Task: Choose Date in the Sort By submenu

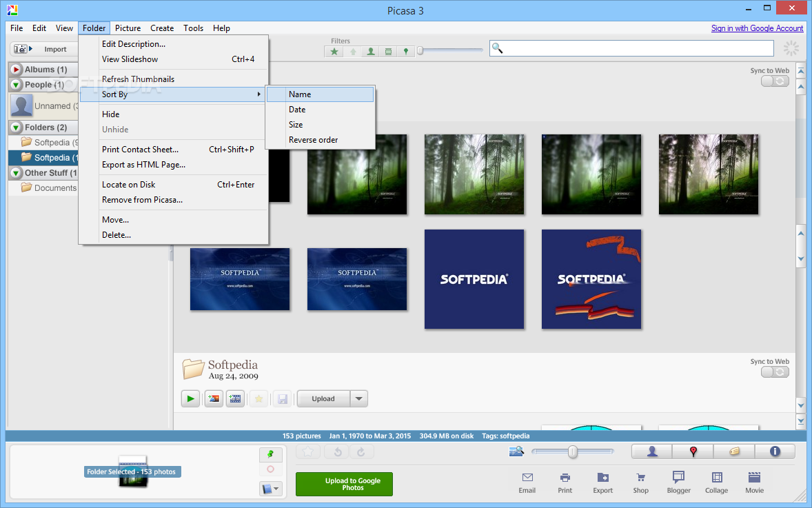Action: [320, 110]
